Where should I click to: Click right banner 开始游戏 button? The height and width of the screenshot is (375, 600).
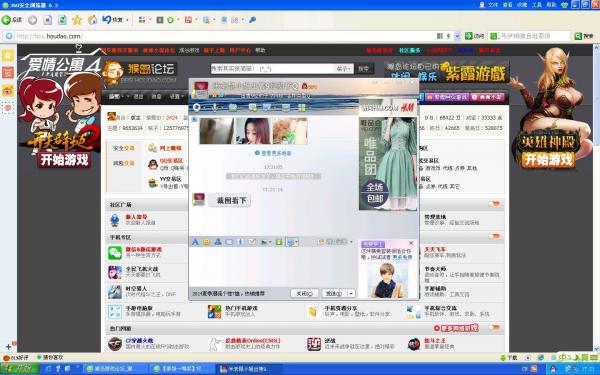pyautogui.click(x=548, y=159)
